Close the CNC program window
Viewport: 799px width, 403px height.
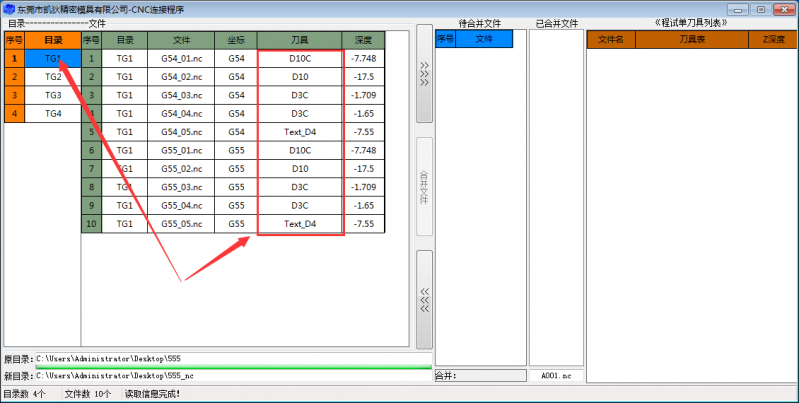783,9
